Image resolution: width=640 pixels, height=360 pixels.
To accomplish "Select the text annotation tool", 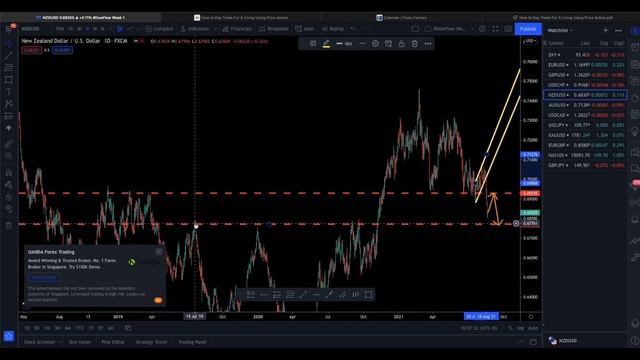I will pyautogui.click(x=9, y=92).
